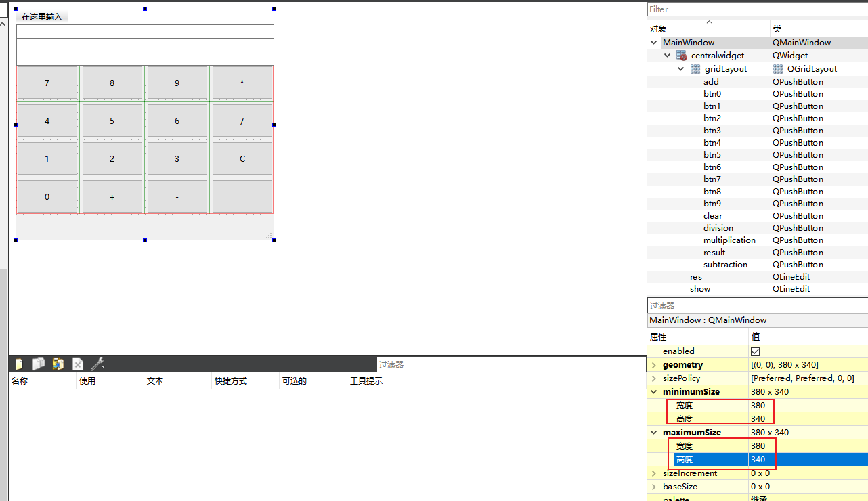Viewport: 868px width, 501px height.
Task: Click the 名称 column header in action editor
Action: click(42, 381)
